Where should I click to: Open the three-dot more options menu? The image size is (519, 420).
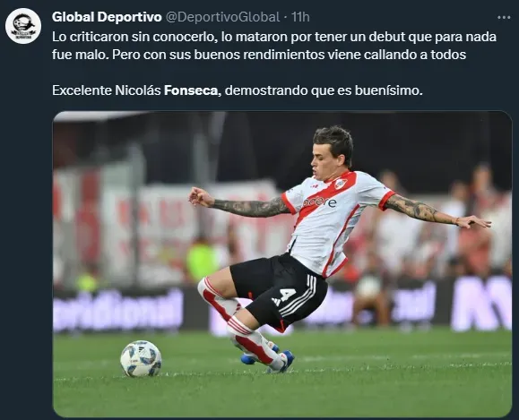click(x=504, y=17)
